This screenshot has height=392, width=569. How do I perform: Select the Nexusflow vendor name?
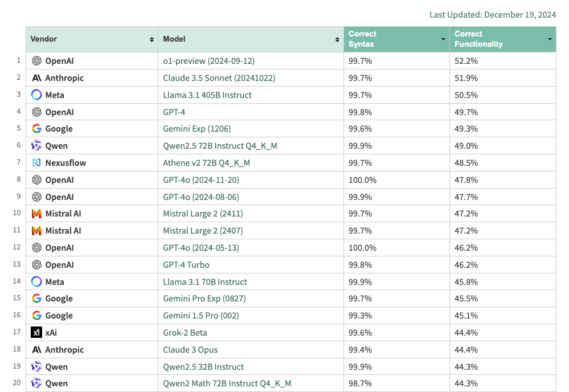[x=66, y=163]
